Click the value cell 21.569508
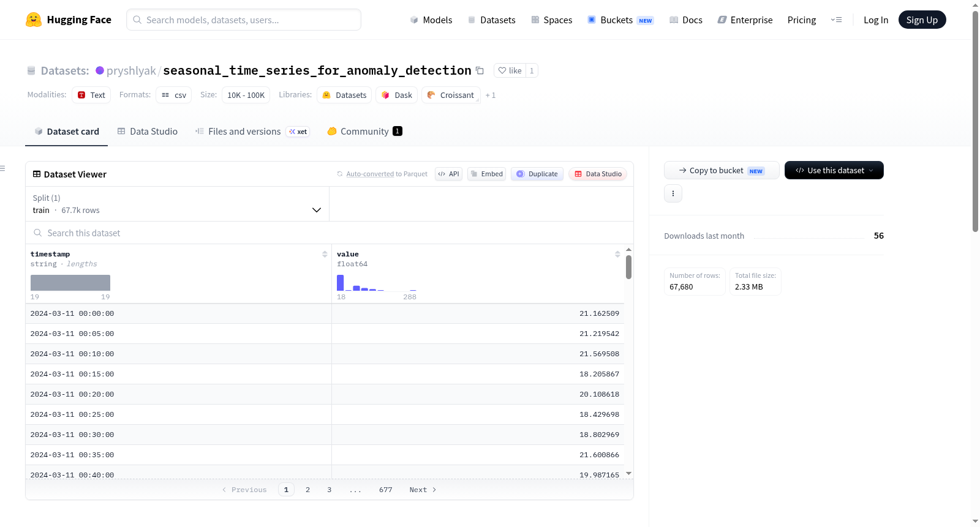Viewport: 980px width, 527px height. (x=600, y=354)
